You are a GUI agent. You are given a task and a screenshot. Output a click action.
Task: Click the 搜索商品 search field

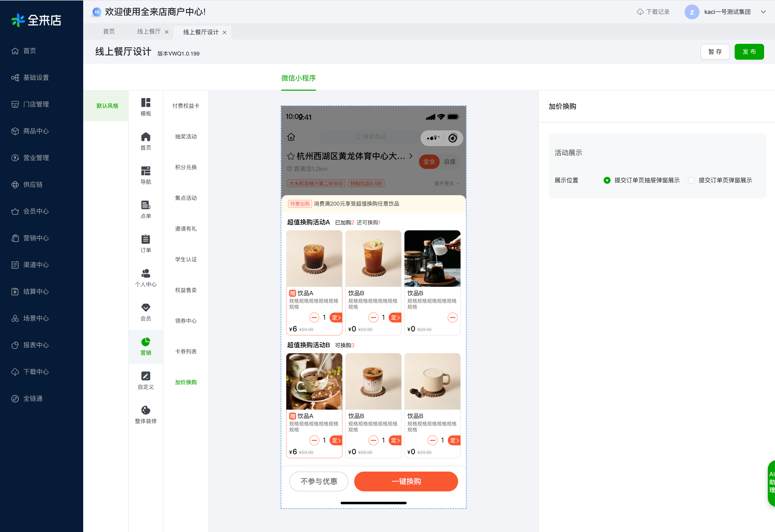coord(370,137)
